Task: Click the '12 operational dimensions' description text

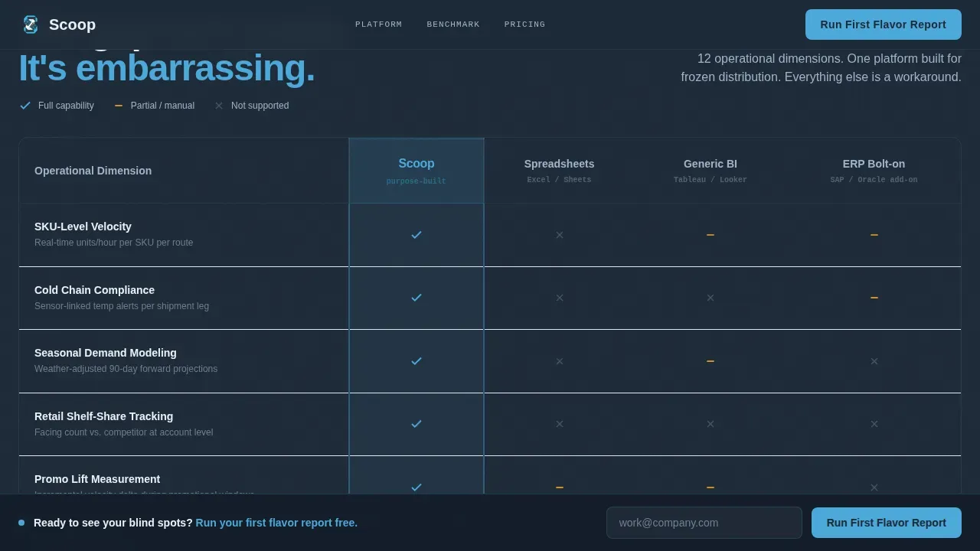Action: [821, 67]
